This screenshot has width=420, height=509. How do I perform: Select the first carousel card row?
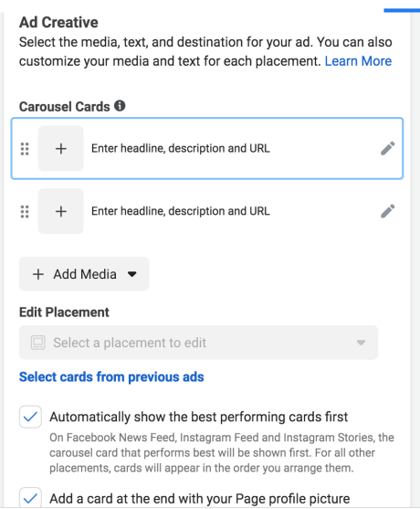(x=207, y=148)
